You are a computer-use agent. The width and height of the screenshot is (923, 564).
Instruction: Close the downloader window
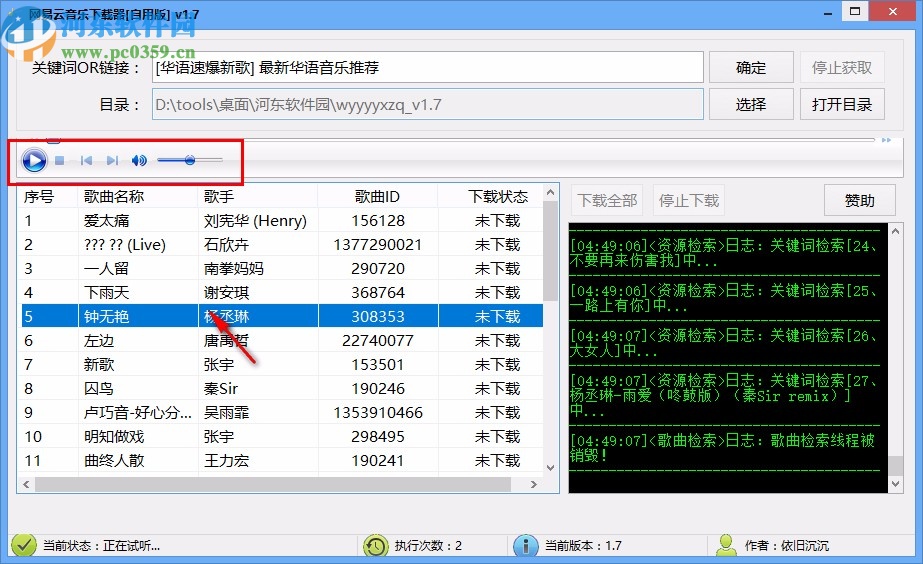892,11
